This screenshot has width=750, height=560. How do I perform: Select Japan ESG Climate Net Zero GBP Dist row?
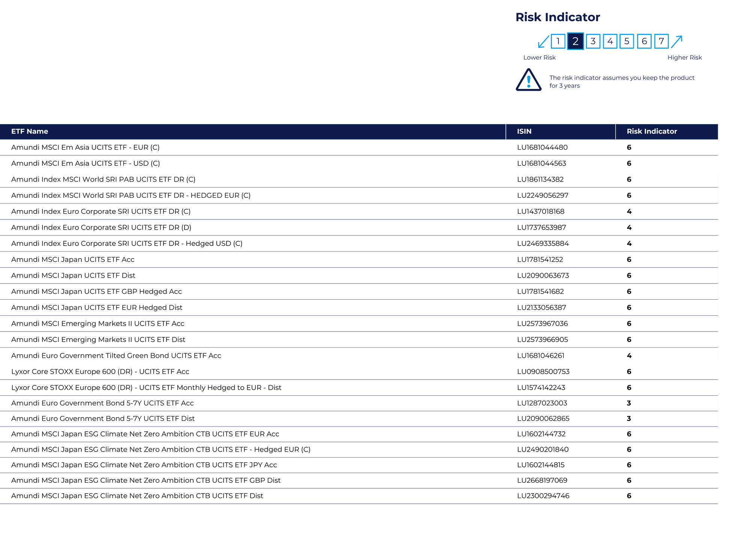[x=359, y=480]
